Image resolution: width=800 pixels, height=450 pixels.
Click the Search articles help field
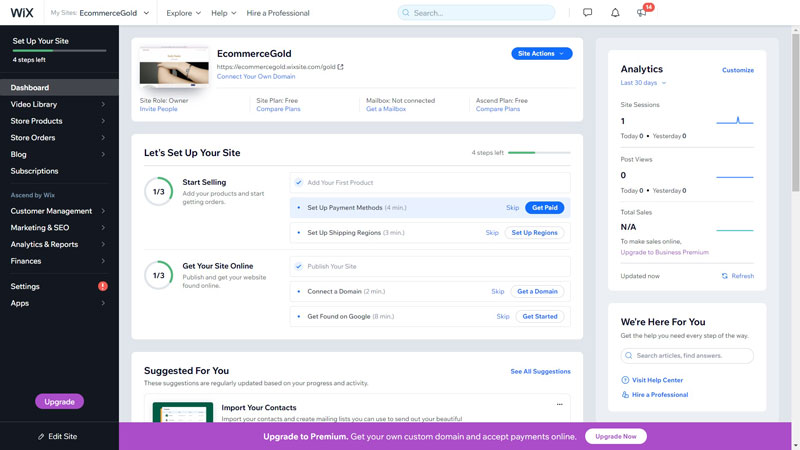687,356
